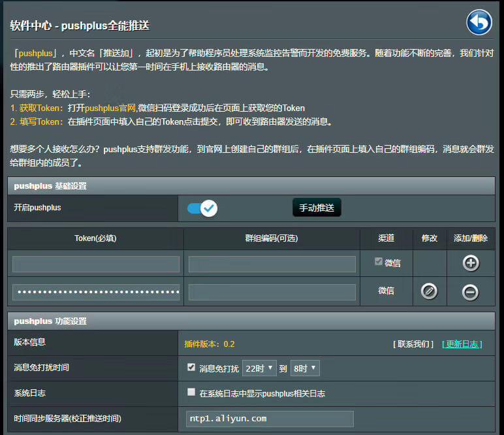Open the 更新日志 link
The image size is (504, 435).
click(x=462, y=344)
